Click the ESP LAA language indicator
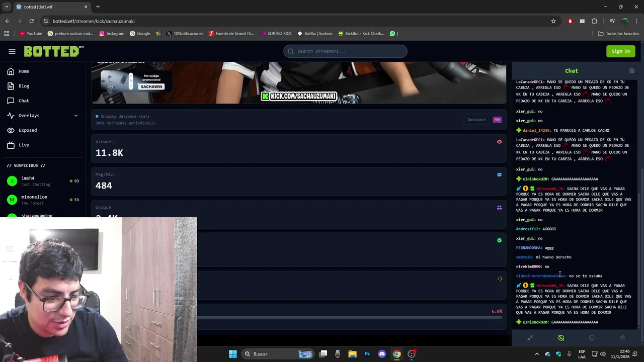This screenshot has height=362, width=644. point(582,354)
